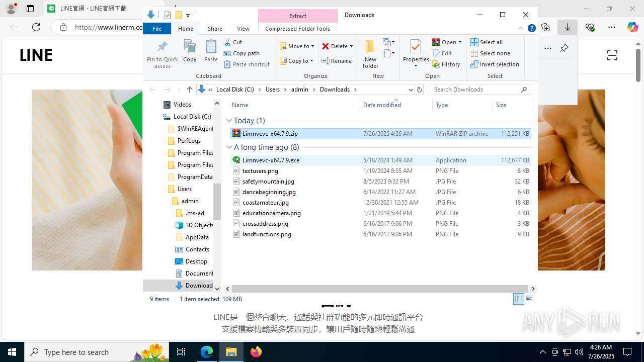Create a New folder from the ribbon
The height and width of the screenshot is (362, 644).
click(370, 54)
